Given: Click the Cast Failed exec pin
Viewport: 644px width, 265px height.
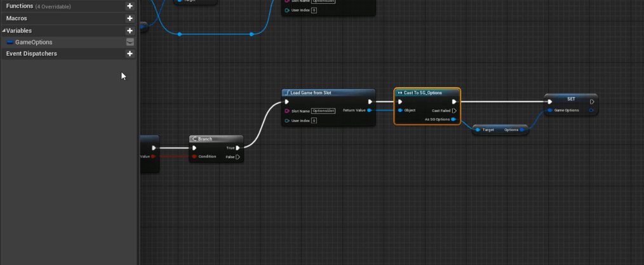Looking at the screenshot, I should pos(454,111).
